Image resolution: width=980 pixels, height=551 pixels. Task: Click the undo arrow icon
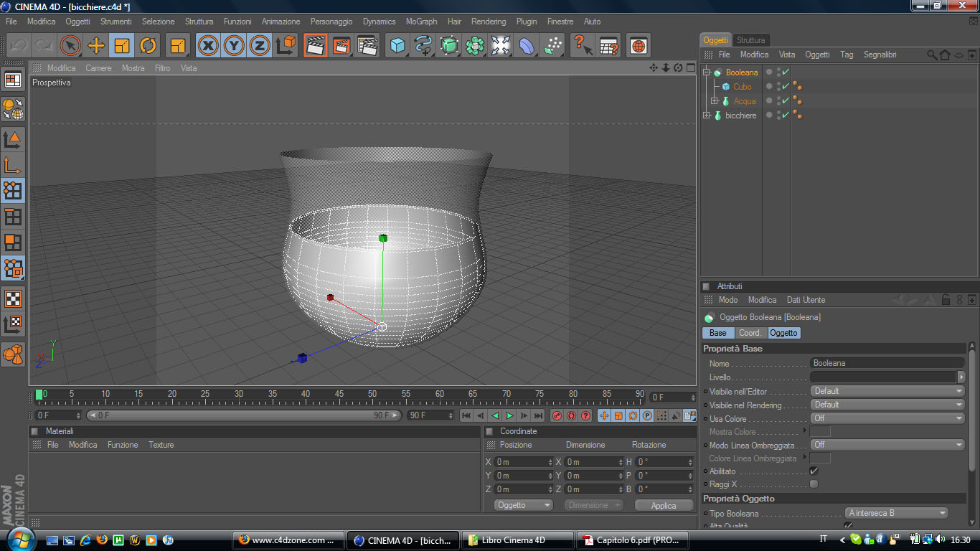(x=18, y=46)
